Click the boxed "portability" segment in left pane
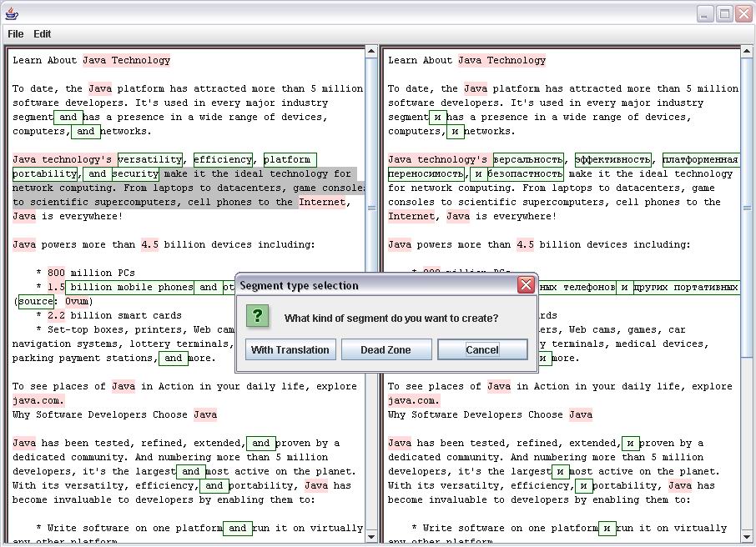756x547 pixels. (x=45, y=173)
